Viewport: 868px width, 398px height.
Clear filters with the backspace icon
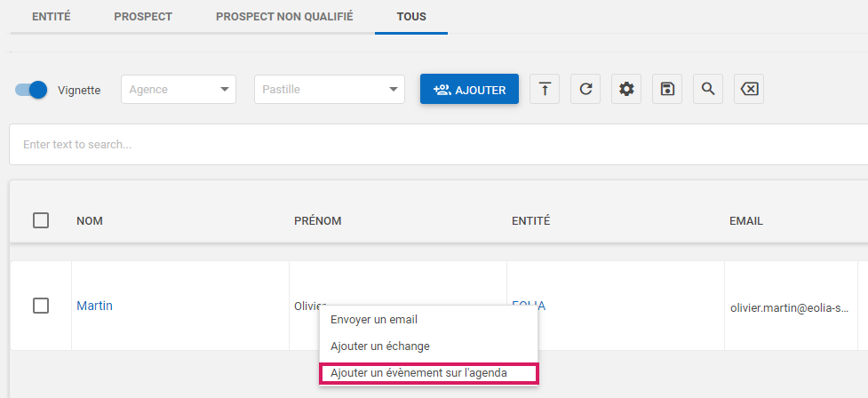point(749,89)
